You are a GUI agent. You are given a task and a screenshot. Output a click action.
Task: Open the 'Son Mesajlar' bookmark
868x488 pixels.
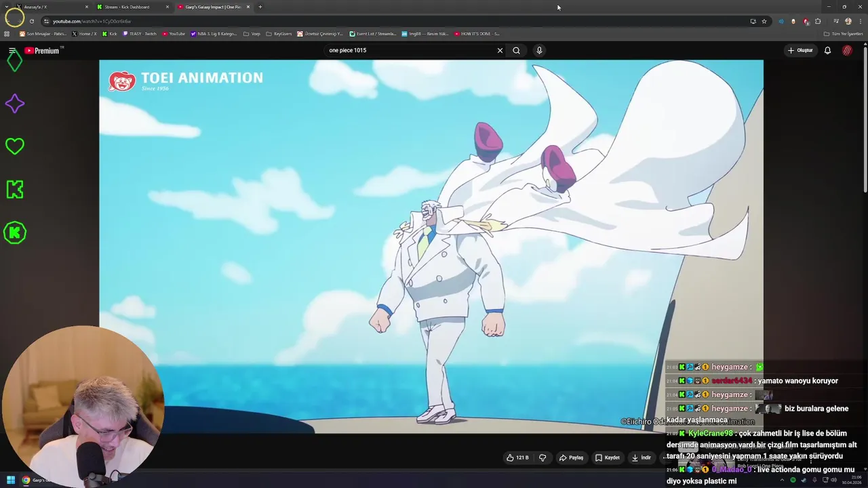[x=42, y=34]
